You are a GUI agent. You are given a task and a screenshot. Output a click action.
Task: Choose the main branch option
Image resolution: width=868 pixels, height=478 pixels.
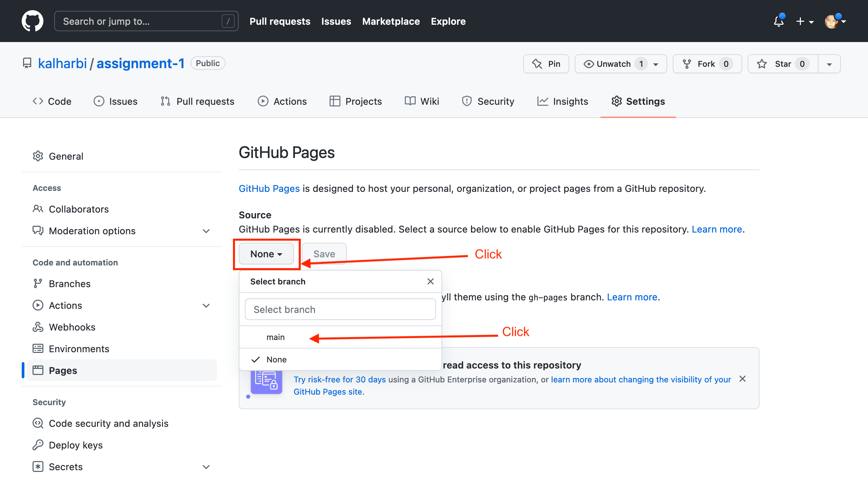coord(340,337)
